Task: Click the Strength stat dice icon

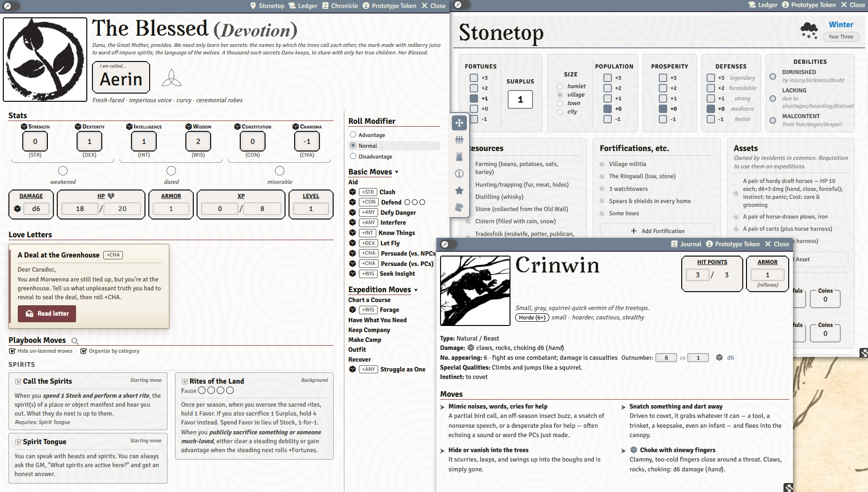Action: coord(24,127)
